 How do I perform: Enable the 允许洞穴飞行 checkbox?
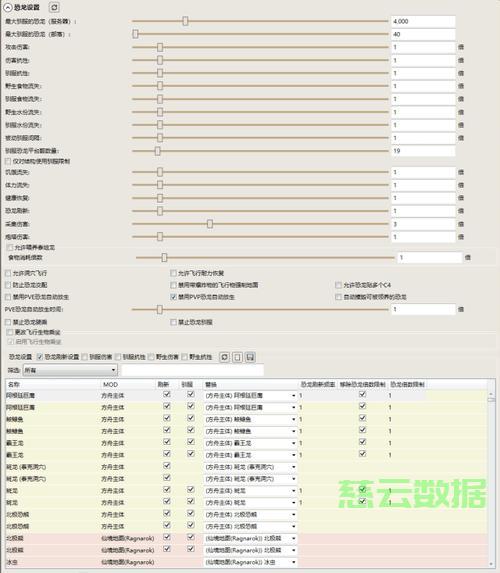click(8, 273)
